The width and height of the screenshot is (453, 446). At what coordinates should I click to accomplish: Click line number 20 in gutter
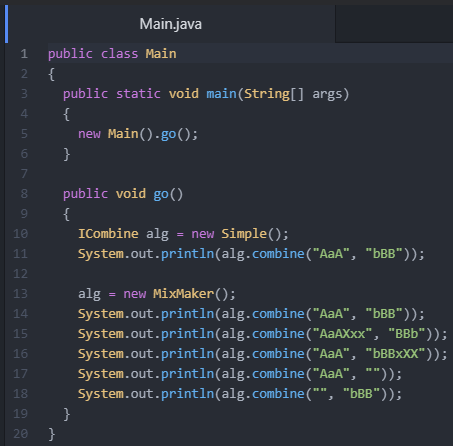pos(20,434)
